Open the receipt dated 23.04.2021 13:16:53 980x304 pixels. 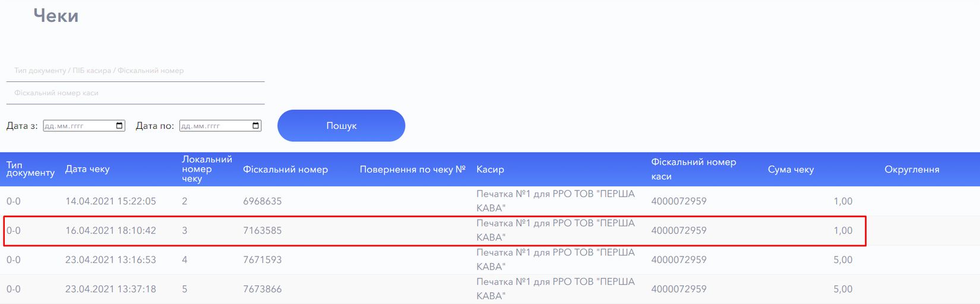110,260
